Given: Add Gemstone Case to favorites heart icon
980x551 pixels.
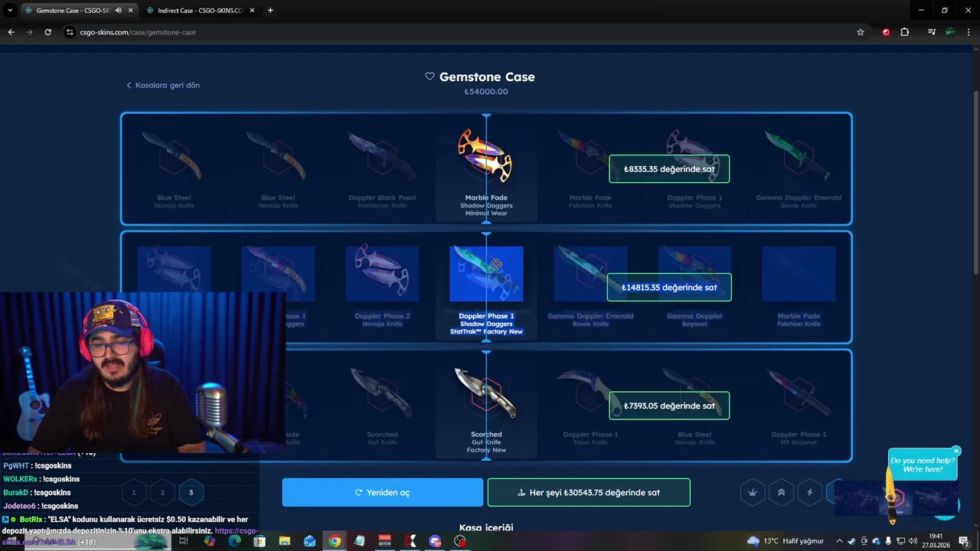Looking at the screenshot, I should pos(430,77).
